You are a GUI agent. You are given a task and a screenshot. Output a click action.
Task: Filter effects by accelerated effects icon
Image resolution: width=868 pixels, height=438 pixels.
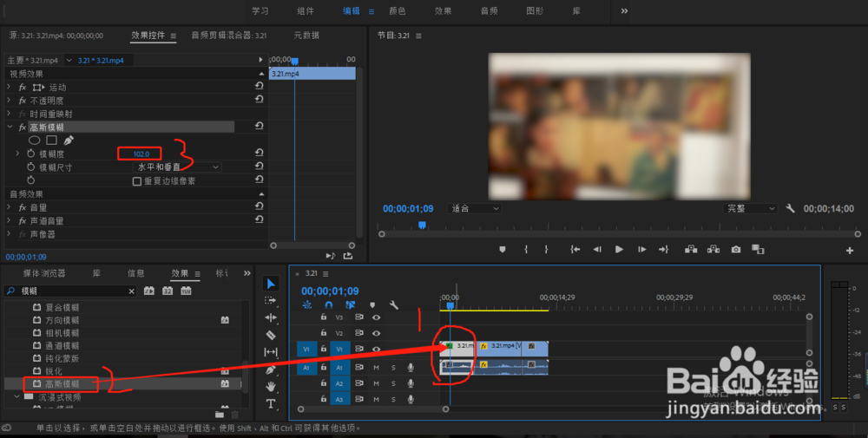pyautogui.click(x=149, y=291)
